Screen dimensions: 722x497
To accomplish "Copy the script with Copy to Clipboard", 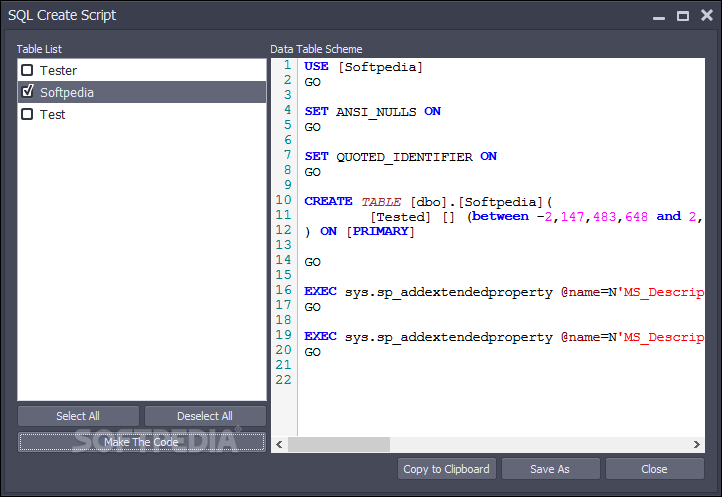I will [x=447, y=469].
